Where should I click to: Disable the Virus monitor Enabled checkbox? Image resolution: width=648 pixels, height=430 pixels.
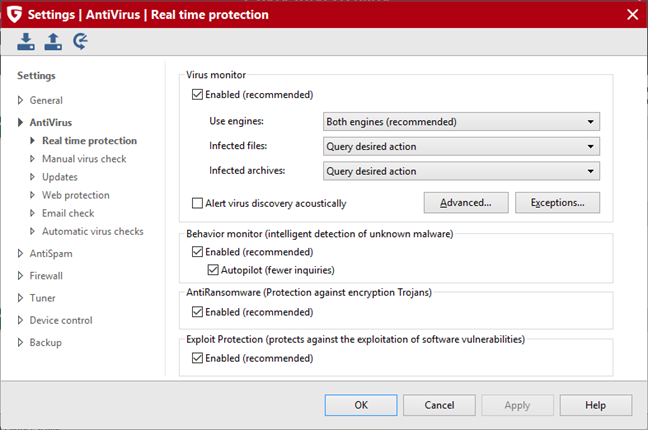(197, 95)
